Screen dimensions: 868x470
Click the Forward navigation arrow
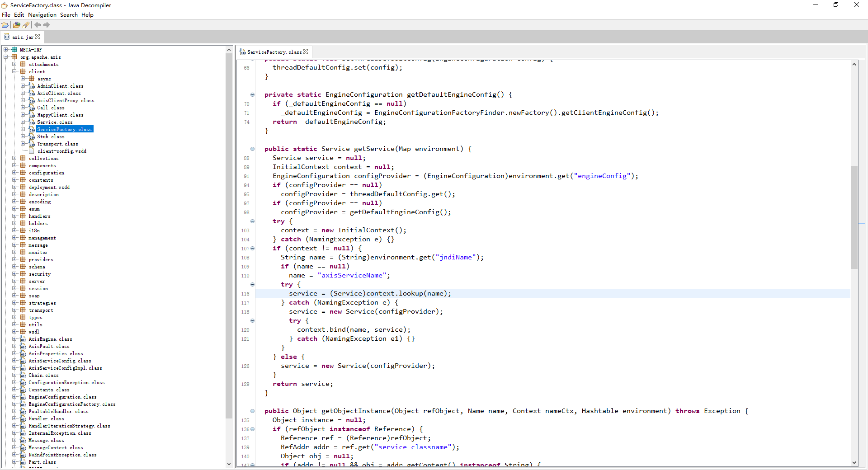pos(47,25)
